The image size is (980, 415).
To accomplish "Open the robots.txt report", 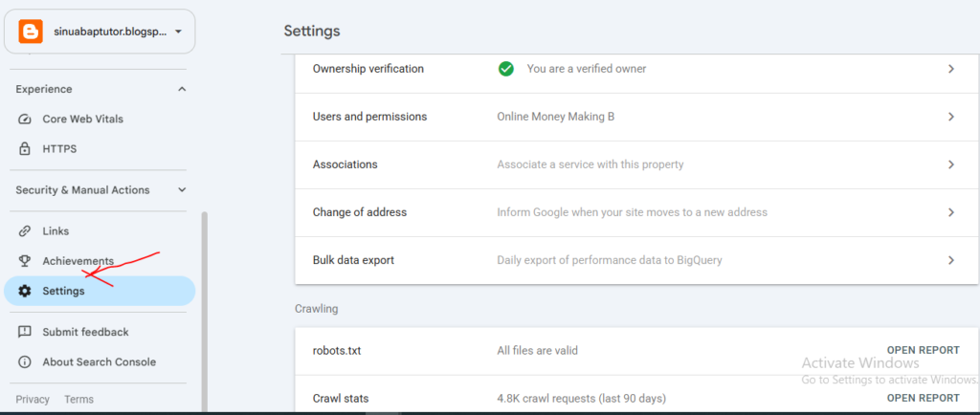I will click(x=924, y=350).
